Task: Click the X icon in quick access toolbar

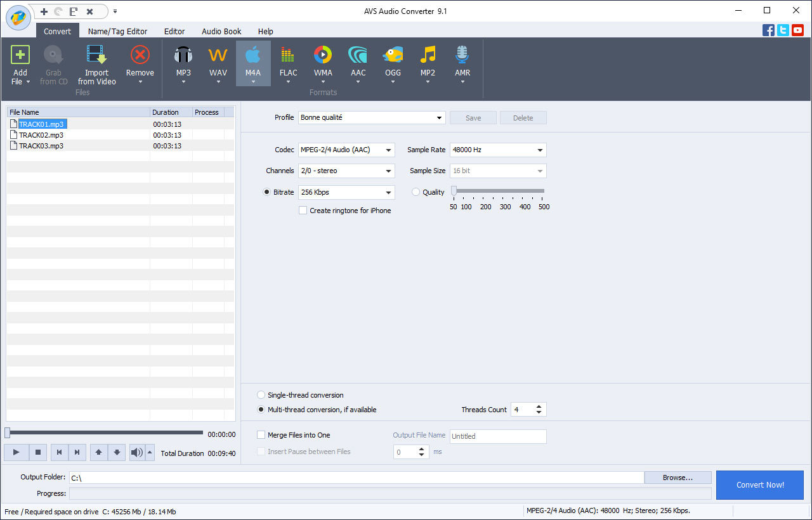Action: coord(89,11)
